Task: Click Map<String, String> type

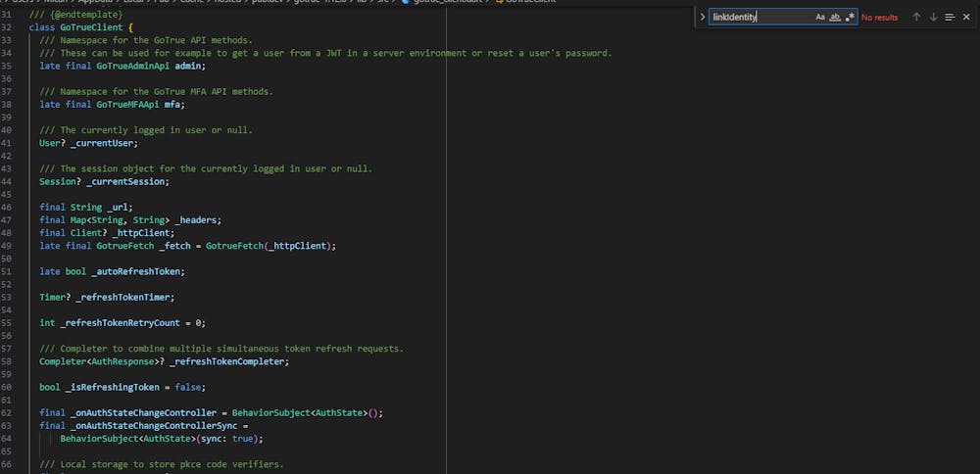Action: click(x=120, y=220)
